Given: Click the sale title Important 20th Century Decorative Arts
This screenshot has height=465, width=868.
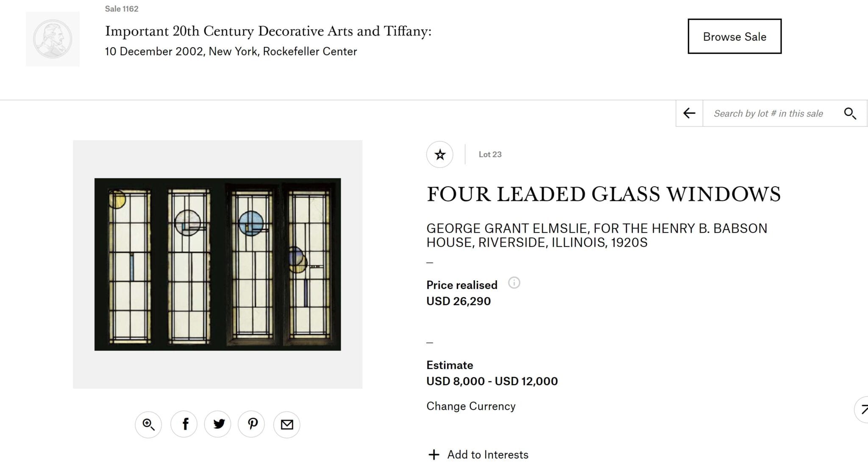Looking at the screenshot, I should click(268, 31).
